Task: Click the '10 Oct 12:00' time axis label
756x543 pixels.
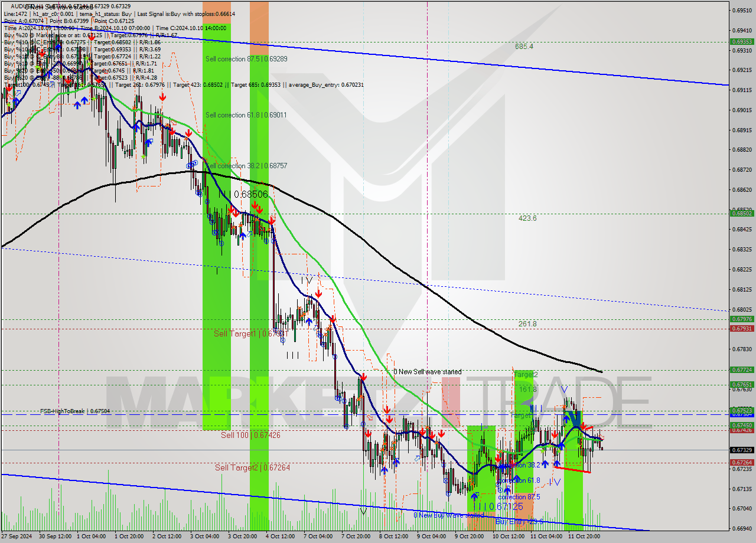Action: [509, 537]
